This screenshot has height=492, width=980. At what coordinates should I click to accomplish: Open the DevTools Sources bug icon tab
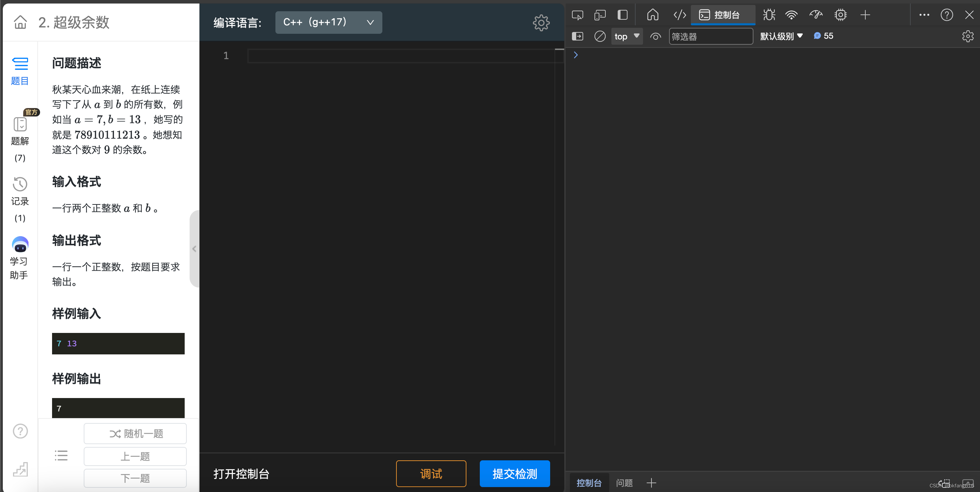click(x=769, y=15)
